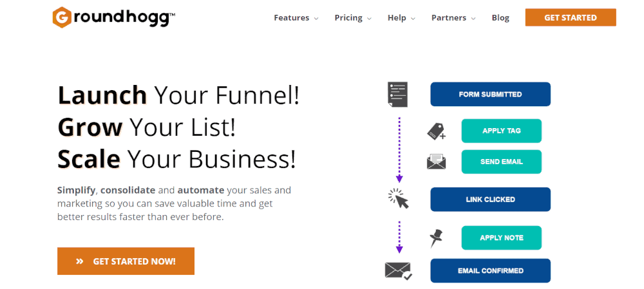The image size is (644, 289).
Task: Expand the Help dropdown arrow
Action: point(413,19)
